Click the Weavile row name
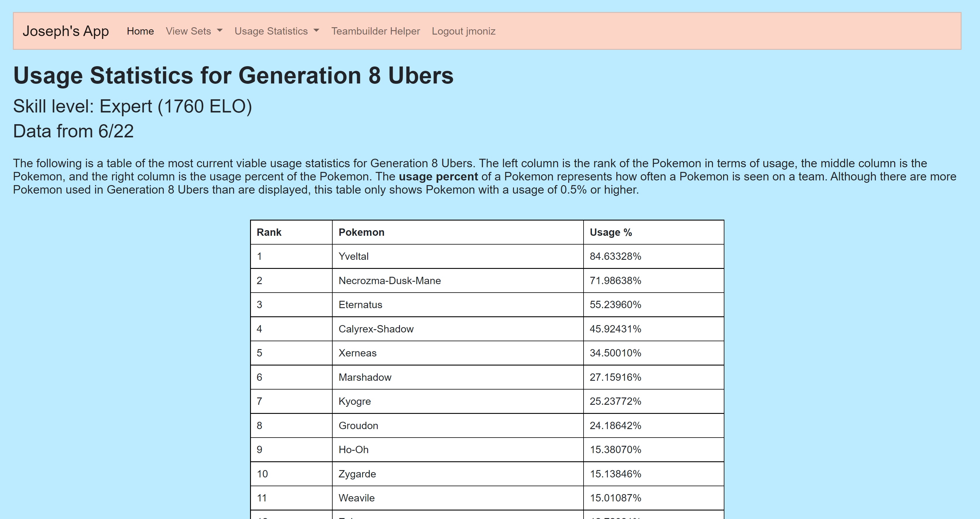 [x=356, y=498]
